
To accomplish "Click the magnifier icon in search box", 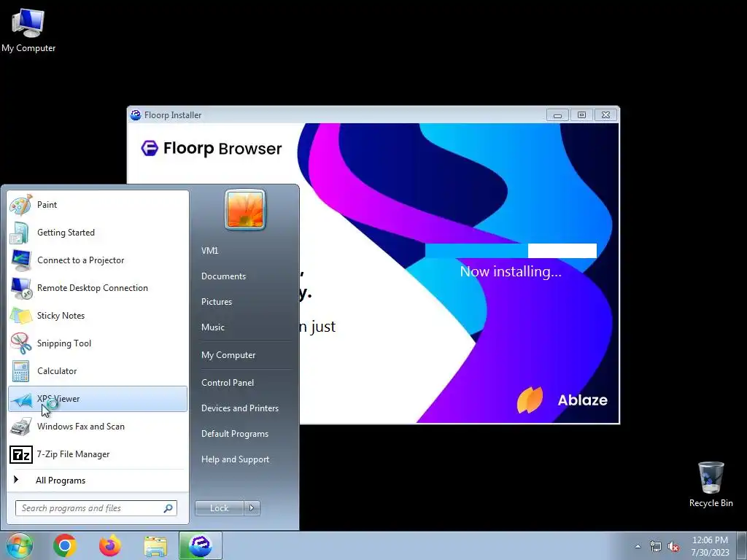I will click(x=168, y=508).
